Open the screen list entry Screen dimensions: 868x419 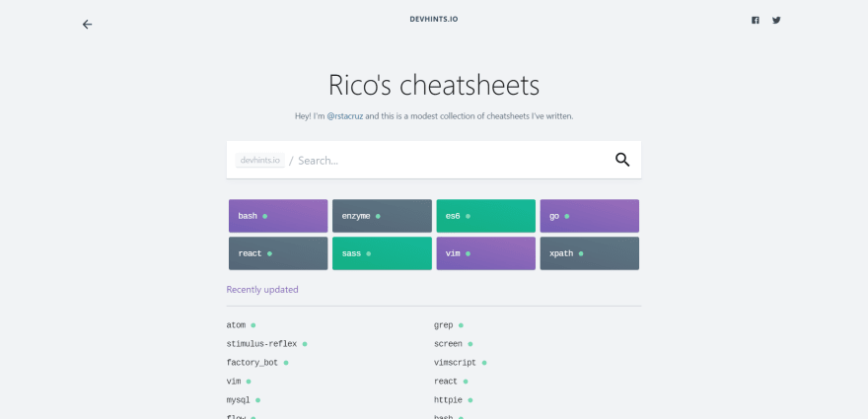(454, 344)
